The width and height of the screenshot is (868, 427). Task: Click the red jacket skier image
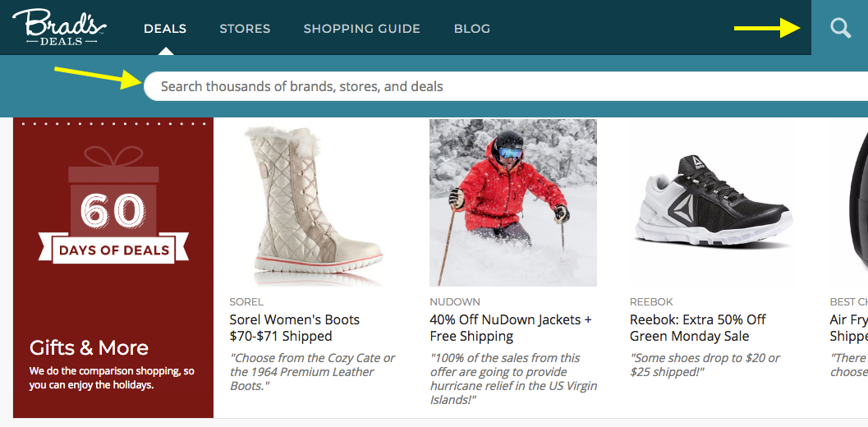click(x=513, y=203)
